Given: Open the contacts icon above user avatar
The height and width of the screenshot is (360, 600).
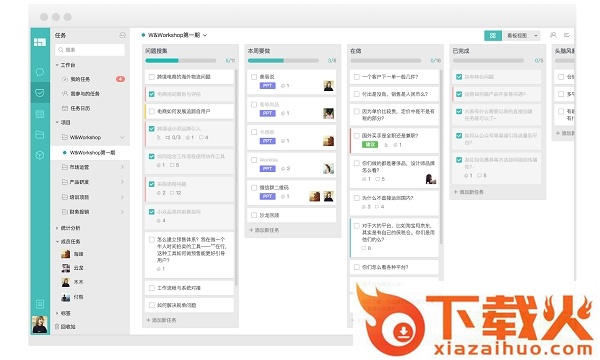Looking at the screenshot, I should (x=40, y=304).
